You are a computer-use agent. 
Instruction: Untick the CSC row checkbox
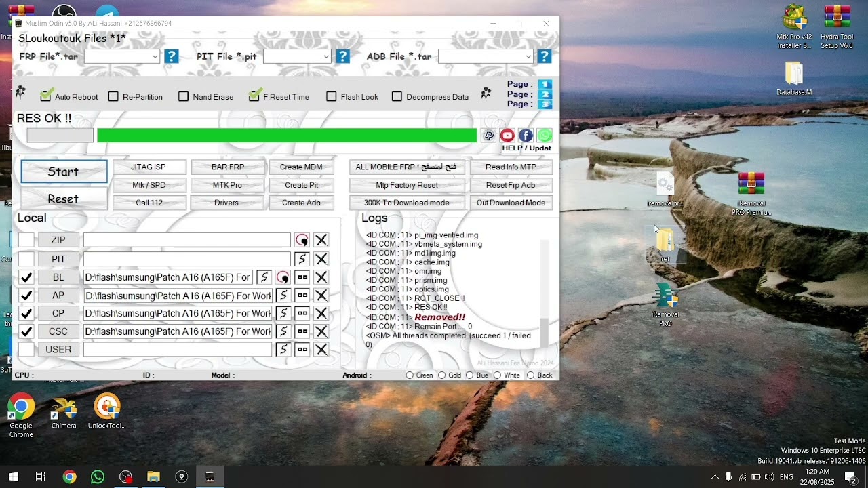(x=26, y=331)
